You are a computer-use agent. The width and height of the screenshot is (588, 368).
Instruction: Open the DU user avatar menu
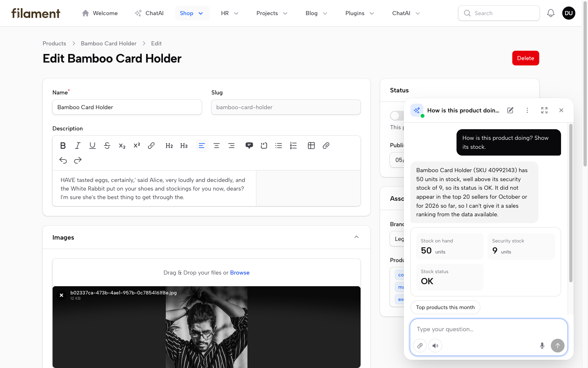click(569, 13)
